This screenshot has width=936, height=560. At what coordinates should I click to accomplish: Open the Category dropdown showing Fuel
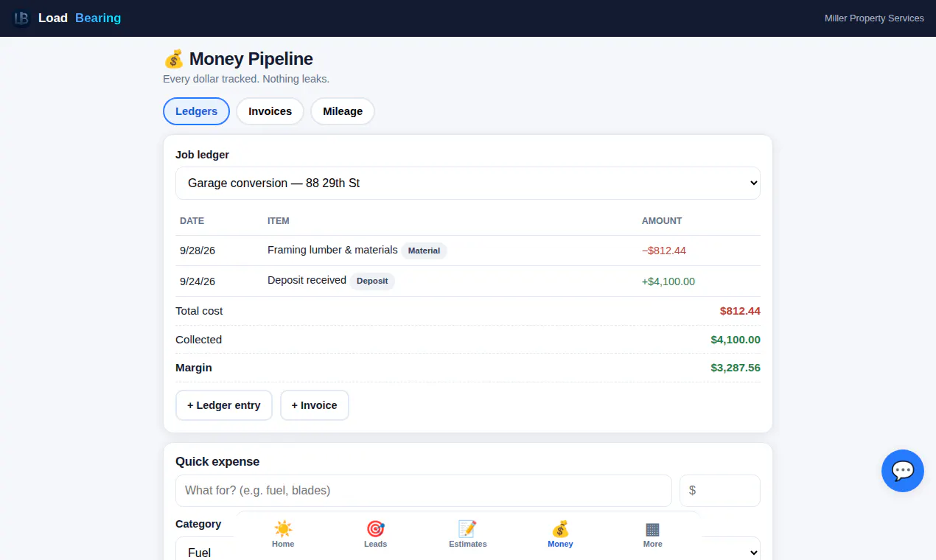click(x=468, y=553)
